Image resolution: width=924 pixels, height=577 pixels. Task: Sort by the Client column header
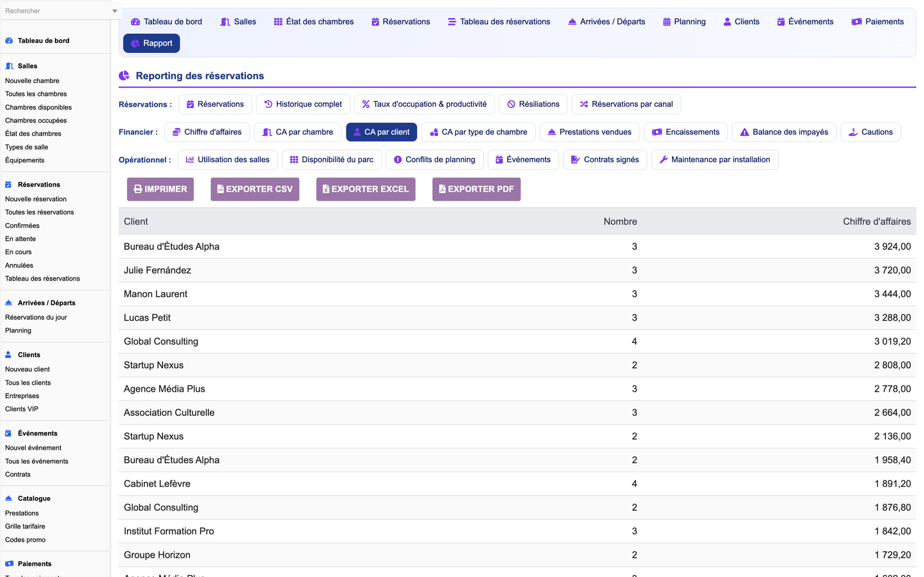click(x=136, y=222)
